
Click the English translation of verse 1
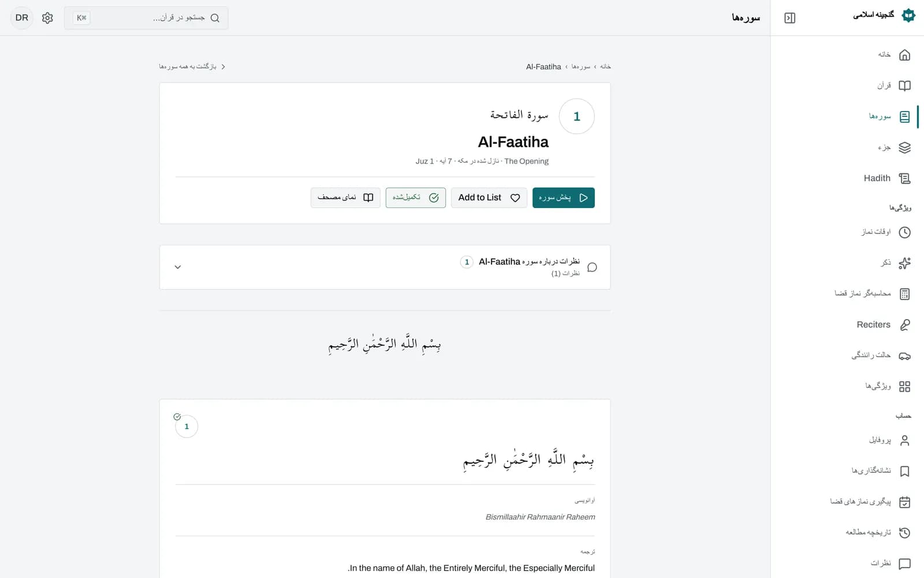point(471,568)
